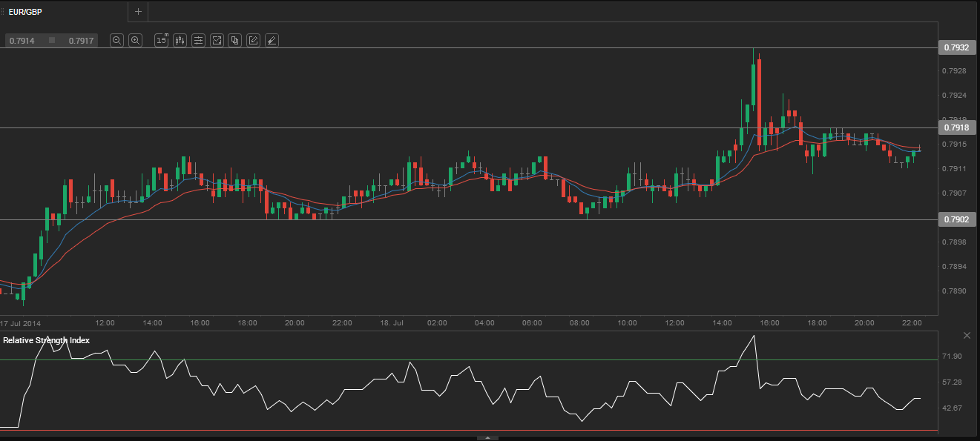The height and width of the screenshot is (441, 980).
Task: Open the candlestick chart type menu
Action: click(x=180, y=41)
